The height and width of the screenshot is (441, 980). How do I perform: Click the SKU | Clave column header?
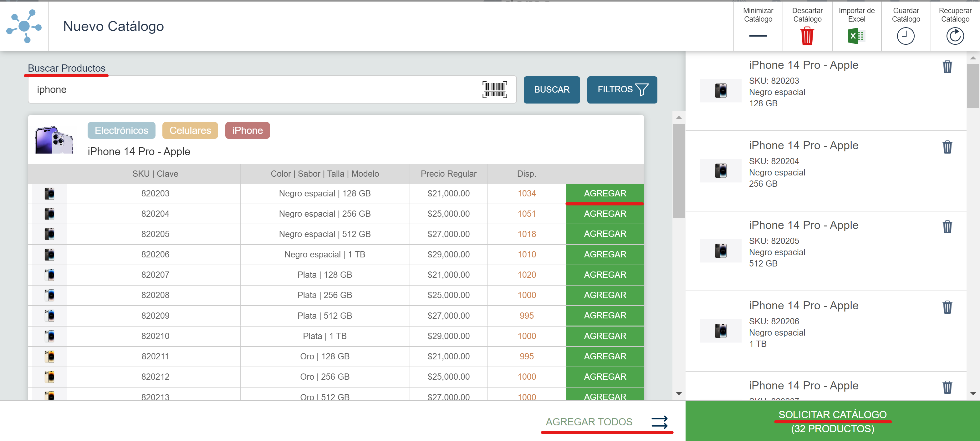(x=155, y=174)
